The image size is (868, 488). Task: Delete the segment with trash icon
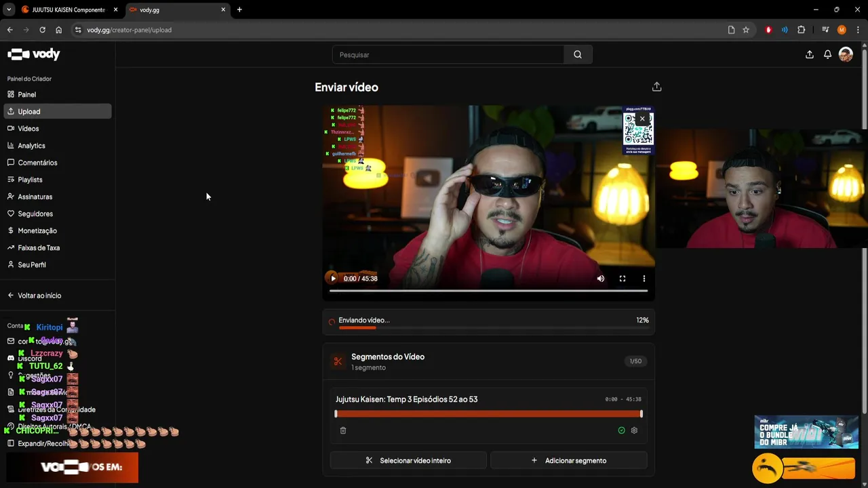coord(343,430)
